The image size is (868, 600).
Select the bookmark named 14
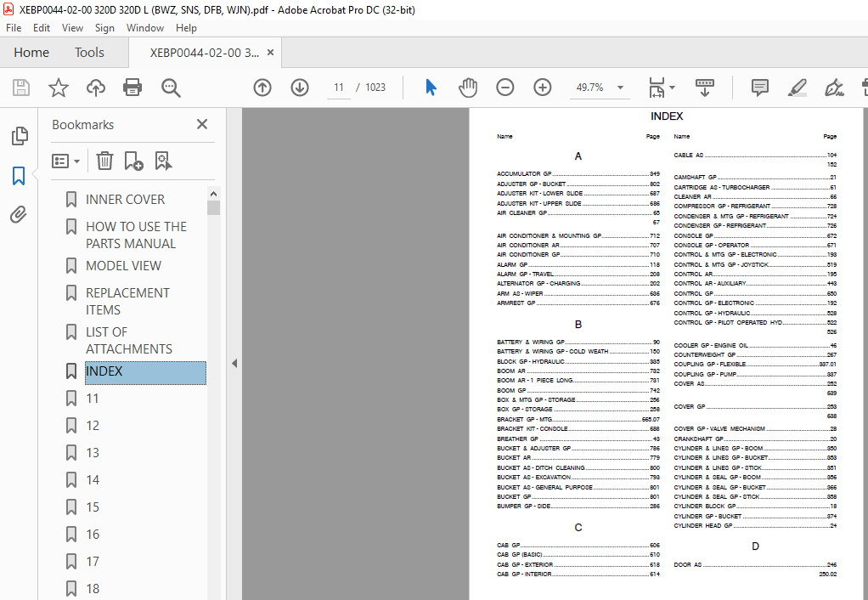pyautogui.click(x=93, y=480)
